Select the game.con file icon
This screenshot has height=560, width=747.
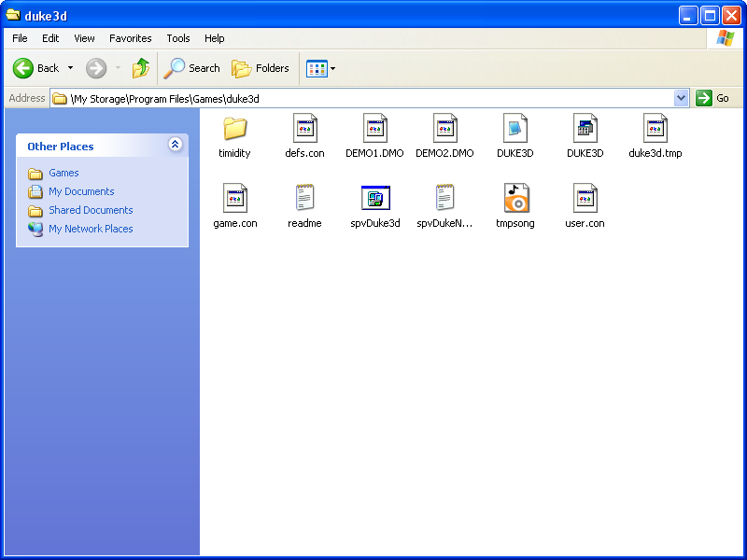[x=235, y=198]
